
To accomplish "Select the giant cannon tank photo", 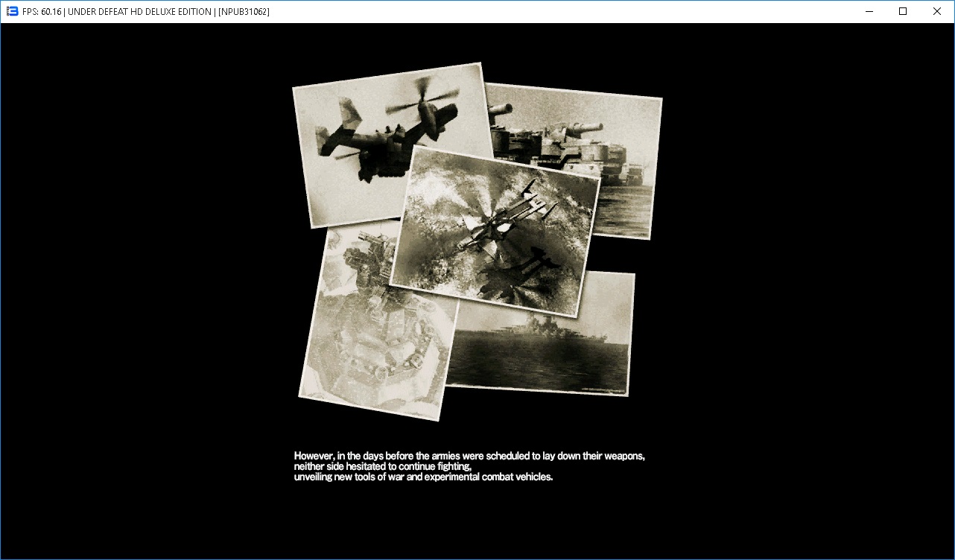I will 626,149.
